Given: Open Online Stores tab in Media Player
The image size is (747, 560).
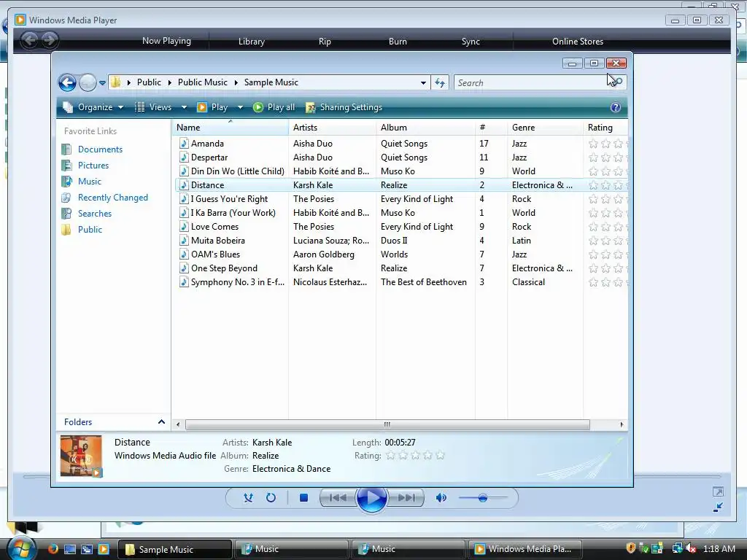Looking at the screenshot, I should pyautogui.click(x=578, y=42).
